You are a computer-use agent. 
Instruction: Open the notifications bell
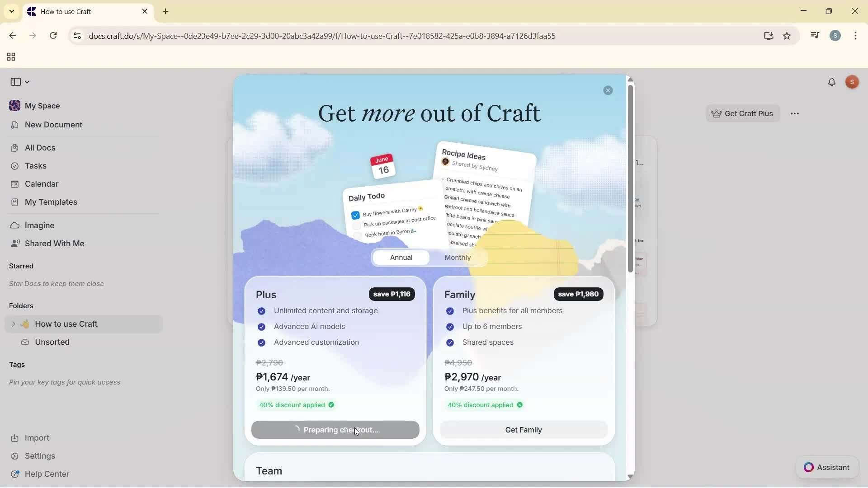[832, 82]
